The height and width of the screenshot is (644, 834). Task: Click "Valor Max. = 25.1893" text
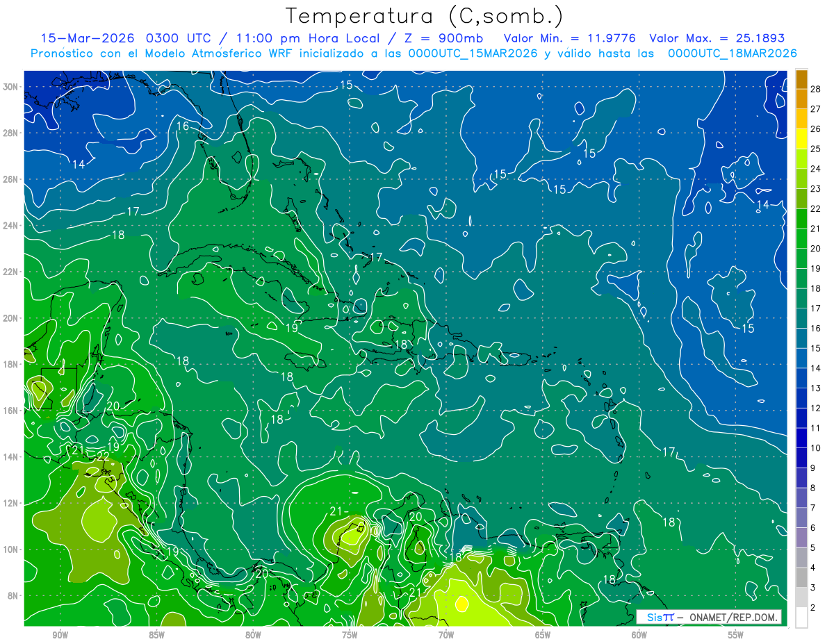(716, 38)
